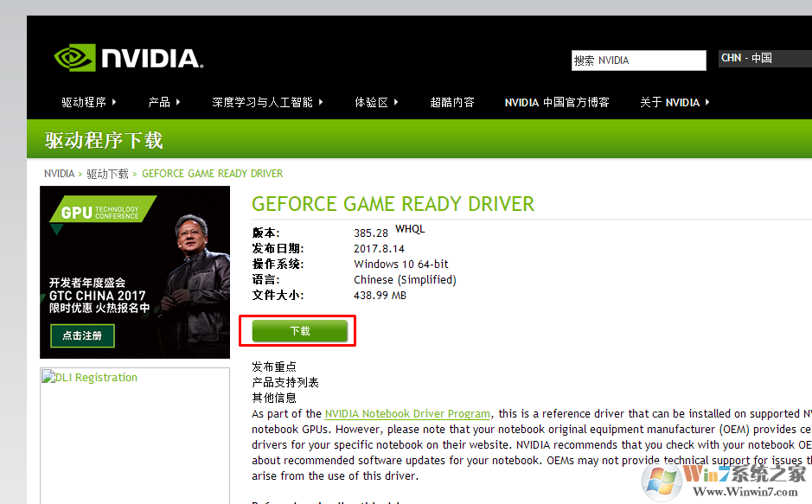Click the Windows 10 64-bit text
The height and width of the screenshot is (504, 812).
pyautogui.click(x=401, y=265)
